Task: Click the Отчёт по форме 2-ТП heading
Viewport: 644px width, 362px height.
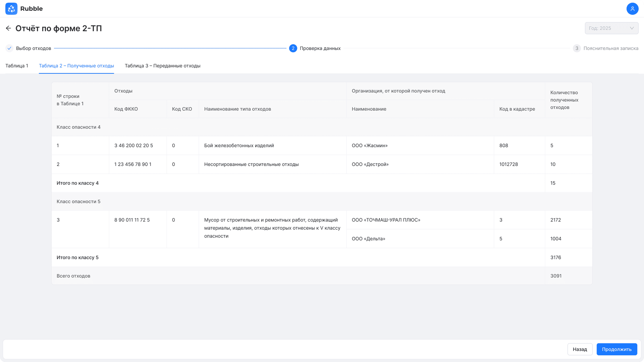Action: tap(59, 28)
